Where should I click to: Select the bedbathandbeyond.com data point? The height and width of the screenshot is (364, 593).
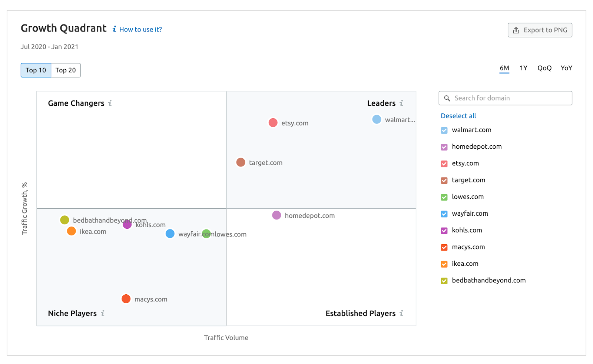tap(64, 220)
